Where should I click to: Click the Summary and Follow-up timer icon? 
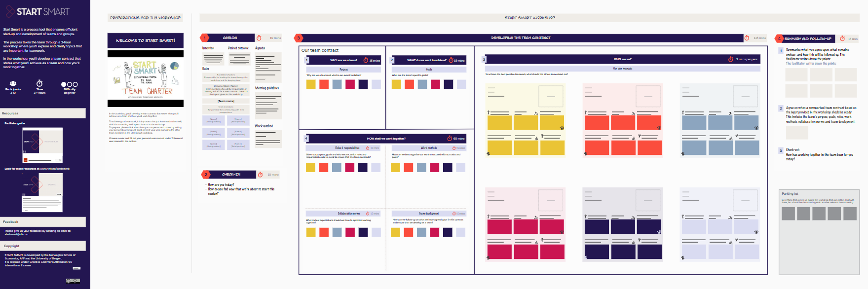coord(842,38)
